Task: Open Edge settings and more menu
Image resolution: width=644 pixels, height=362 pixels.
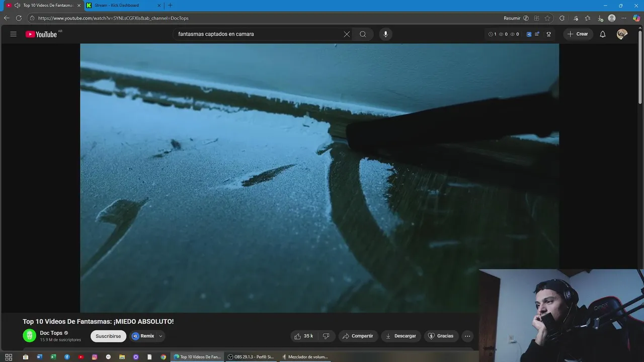Action: click(x=624, y=18)
